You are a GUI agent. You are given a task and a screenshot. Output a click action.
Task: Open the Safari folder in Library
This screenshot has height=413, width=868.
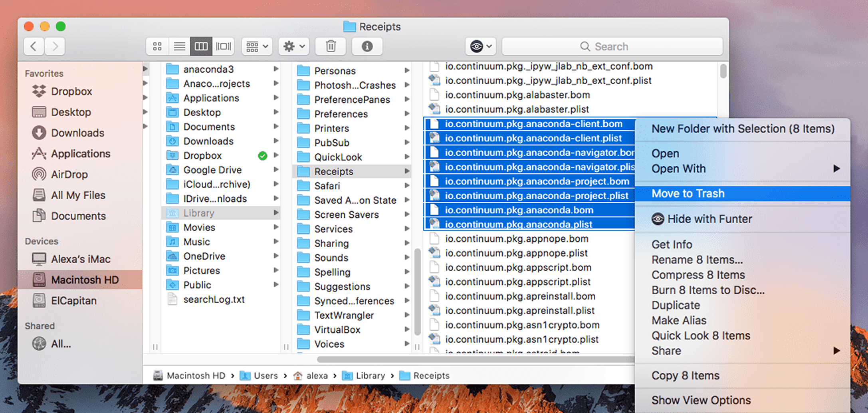coord(327,186)
